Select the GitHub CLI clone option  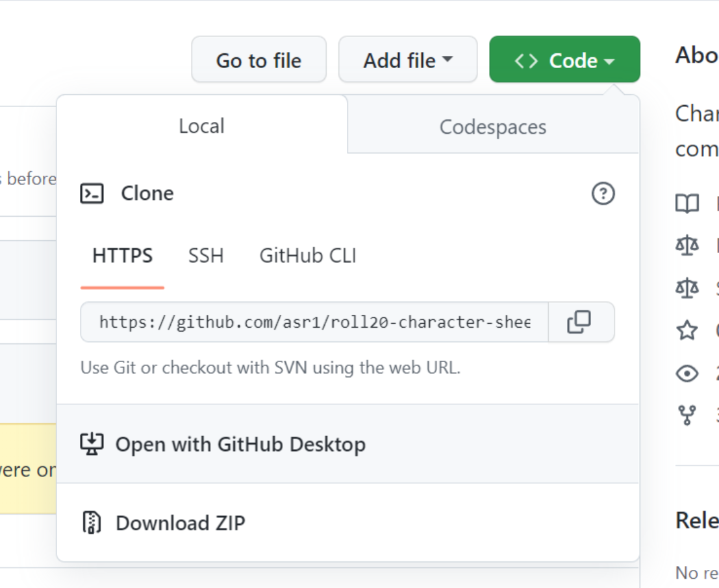(308, 256)
